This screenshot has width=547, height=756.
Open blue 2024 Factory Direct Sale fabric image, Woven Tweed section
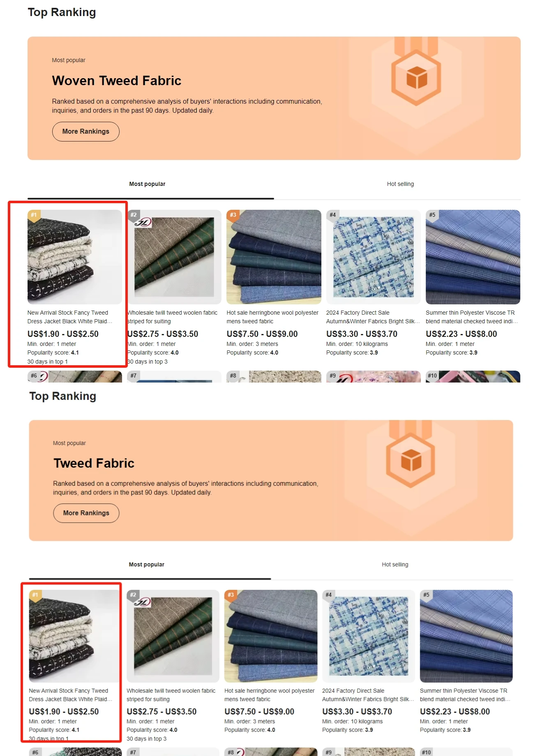point(374,257)
